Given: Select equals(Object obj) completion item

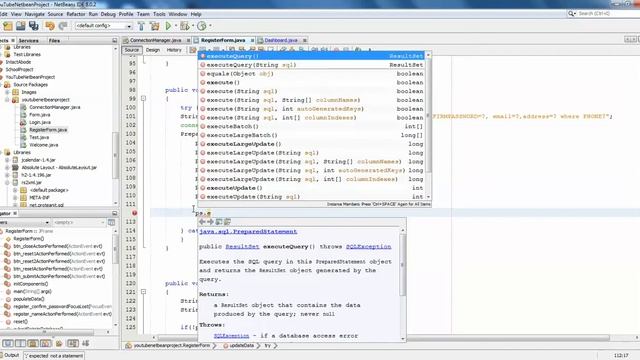Looking at the screenshot, I should [312, 74].
